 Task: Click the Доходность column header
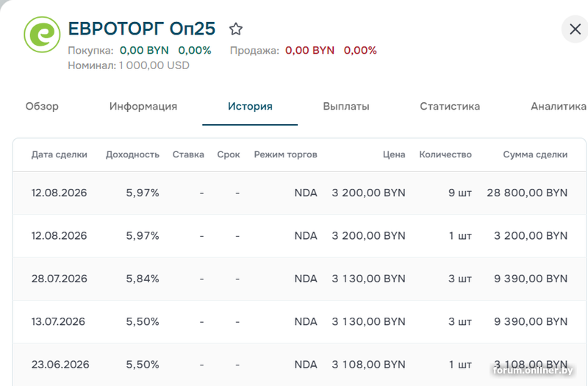[132, 154]
